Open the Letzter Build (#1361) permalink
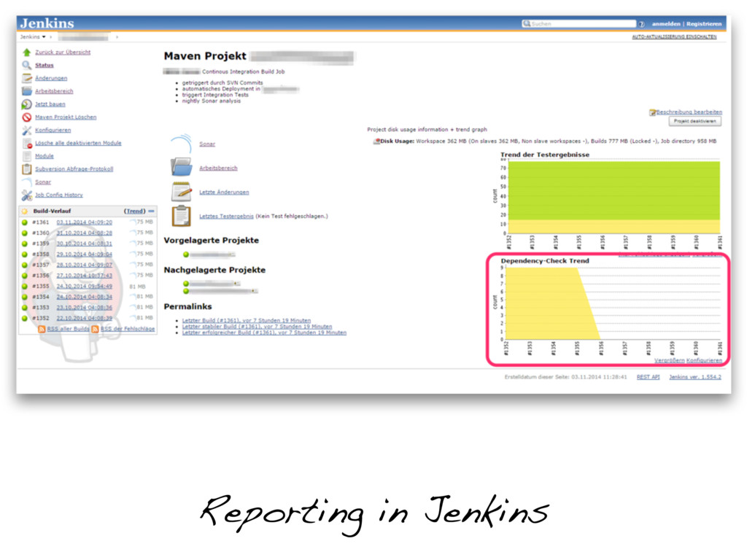747x560 pixels. point(247,321)
